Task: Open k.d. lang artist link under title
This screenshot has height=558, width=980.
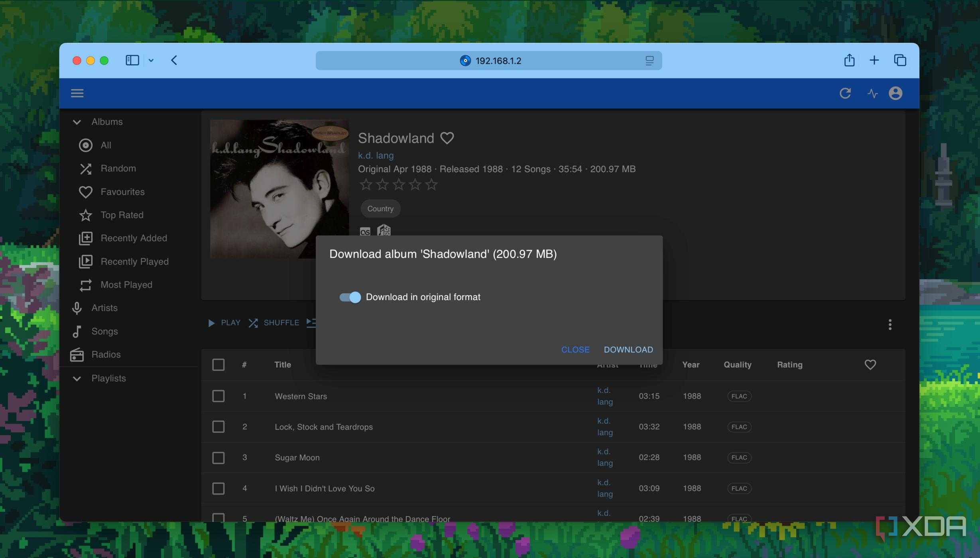Action: (x=376, y=155)
